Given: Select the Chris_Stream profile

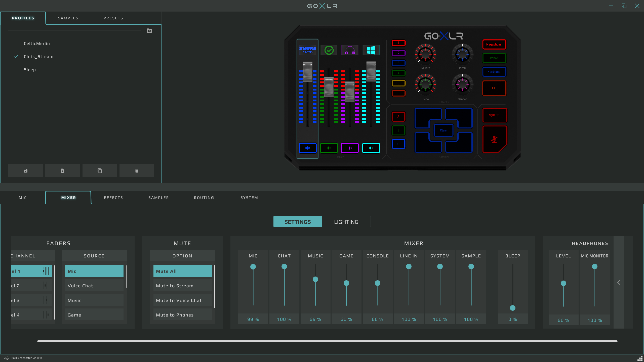Looking at the screenshot, I should coord(38,57).
